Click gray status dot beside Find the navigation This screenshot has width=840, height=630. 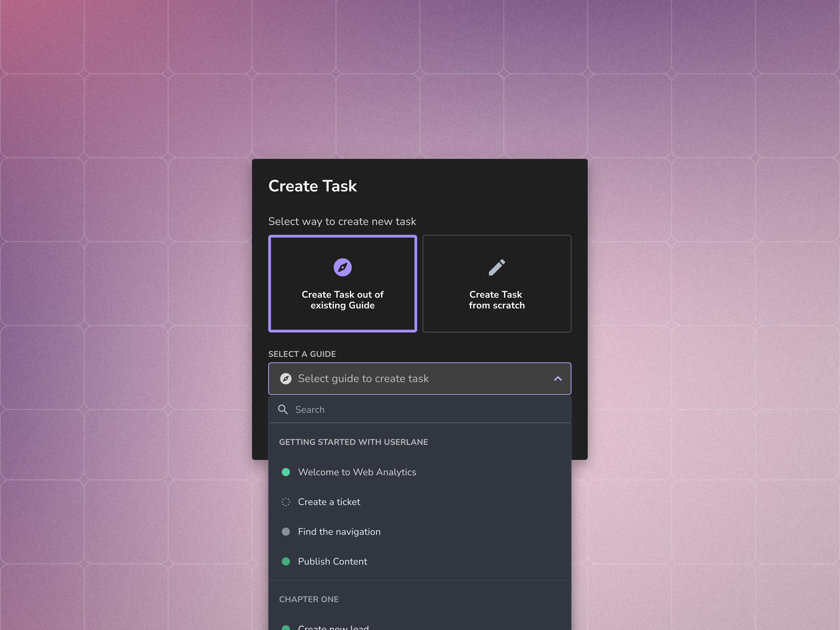(x=286, y=532)
